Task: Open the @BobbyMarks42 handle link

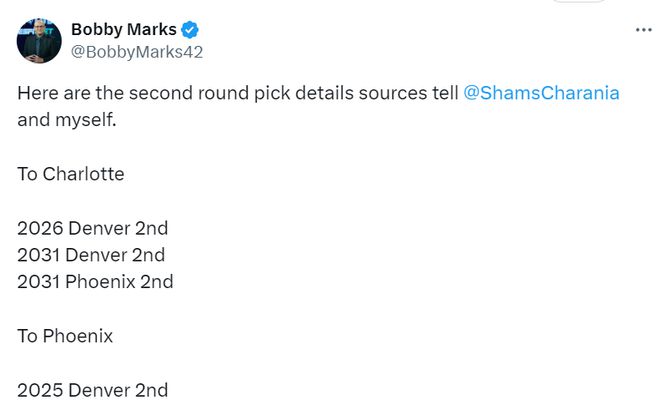Action: pos(136,52)
